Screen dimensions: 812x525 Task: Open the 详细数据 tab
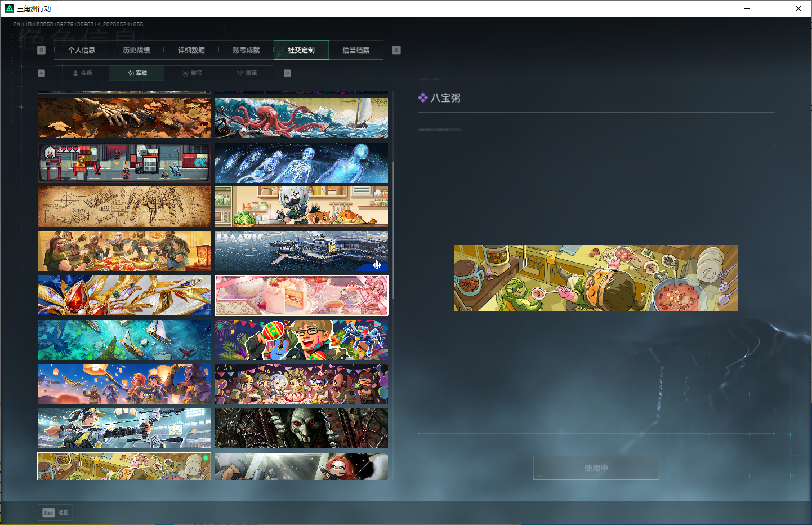click(x=191, y=50)
